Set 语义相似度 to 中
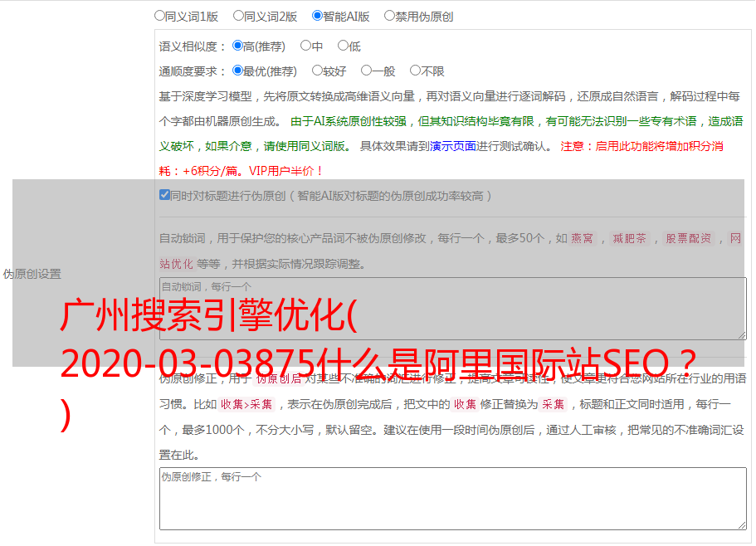 coord(305,46)
